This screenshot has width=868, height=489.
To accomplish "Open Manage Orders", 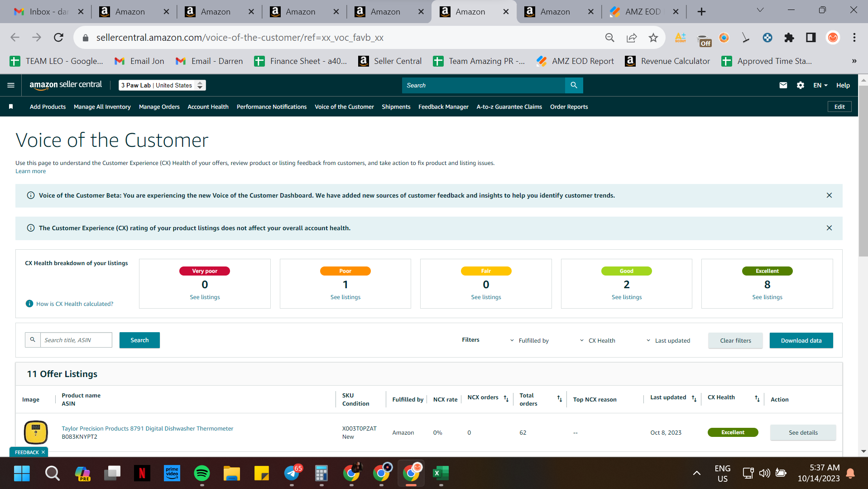I will tap(159, 107).
